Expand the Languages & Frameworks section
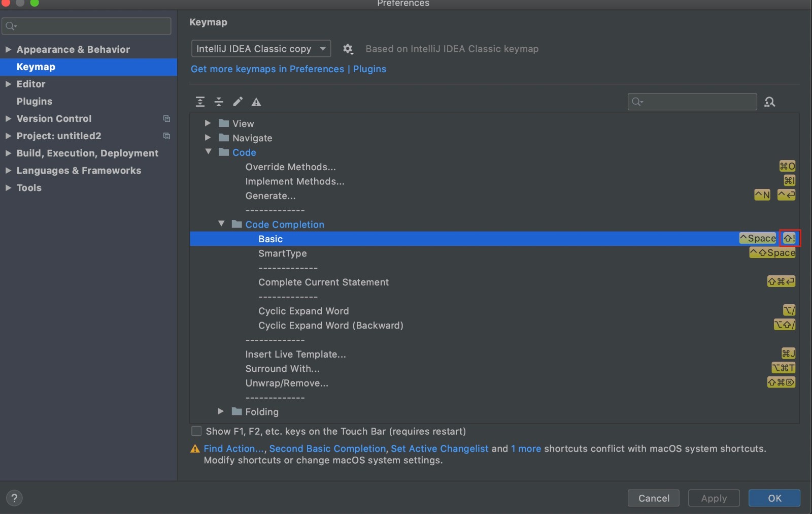 tap(8, 170)
